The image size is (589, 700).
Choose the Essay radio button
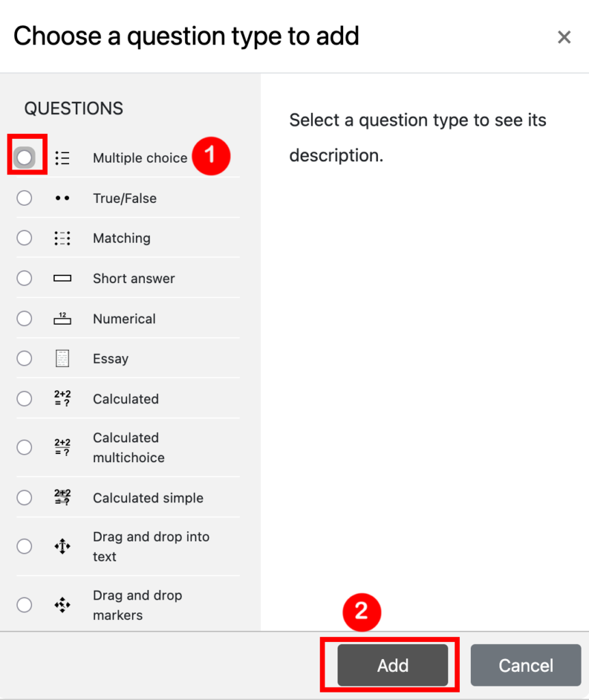[25, 358]
